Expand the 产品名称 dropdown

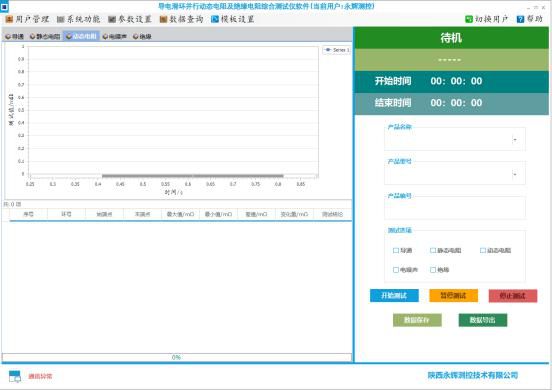(x=515, y=140)
